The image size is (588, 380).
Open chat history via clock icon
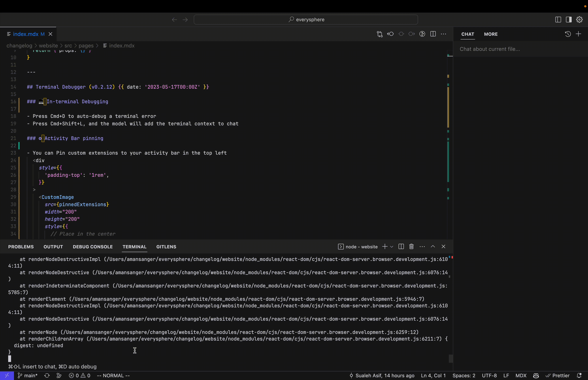[x=568, y=34]
